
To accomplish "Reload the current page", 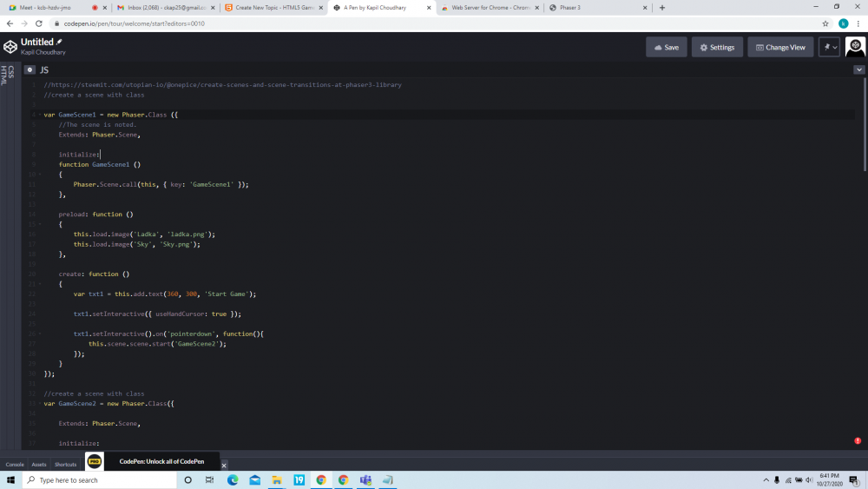I will point(39,23).
